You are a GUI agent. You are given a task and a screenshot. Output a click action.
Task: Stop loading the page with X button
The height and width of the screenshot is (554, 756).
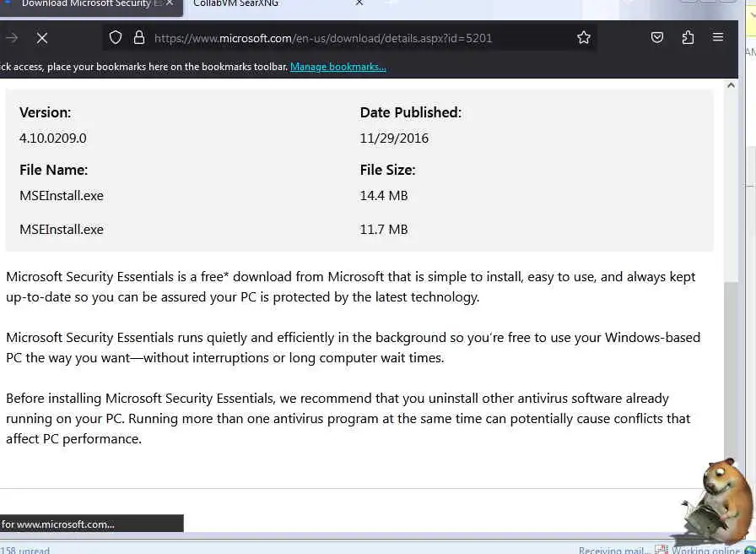point(42,38)
